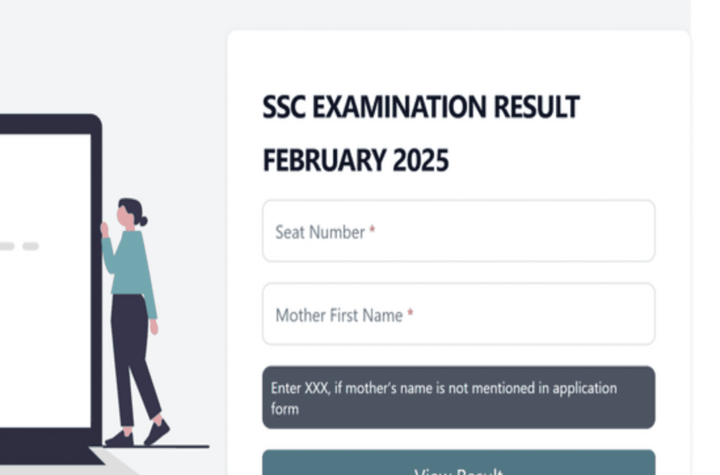Click empty white area above the heading
The width and height of the screenshot is (720, 475).
pos(458,60)
